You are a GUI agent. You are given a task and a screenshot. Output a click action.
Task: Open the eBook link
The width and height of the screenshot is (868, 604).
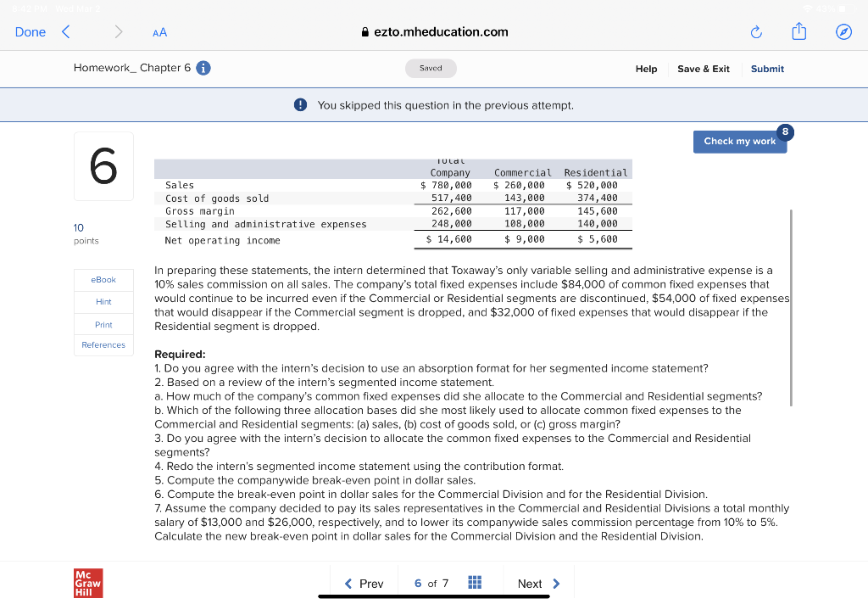103,279
